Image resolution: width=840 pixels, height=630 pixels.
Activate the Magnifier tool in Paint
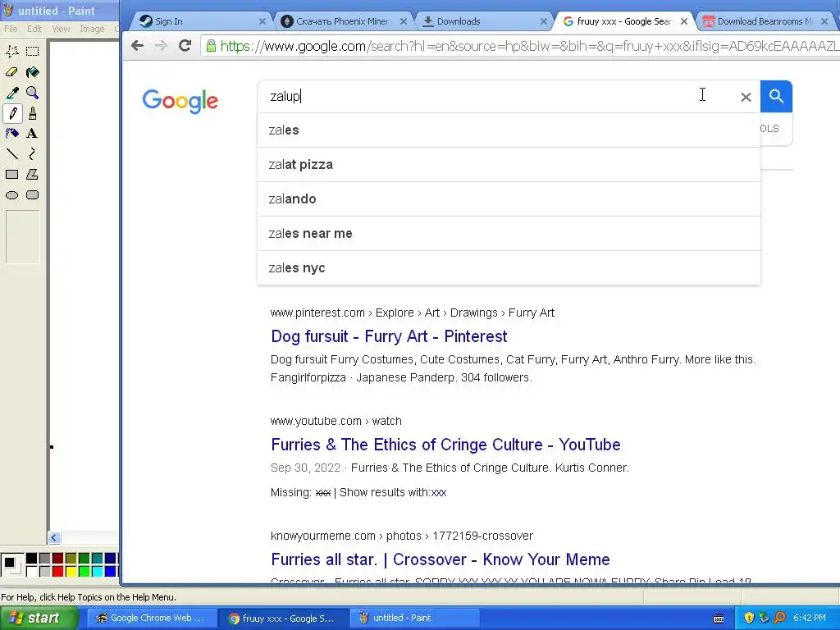pyautogui.click(x=32, y=93)
